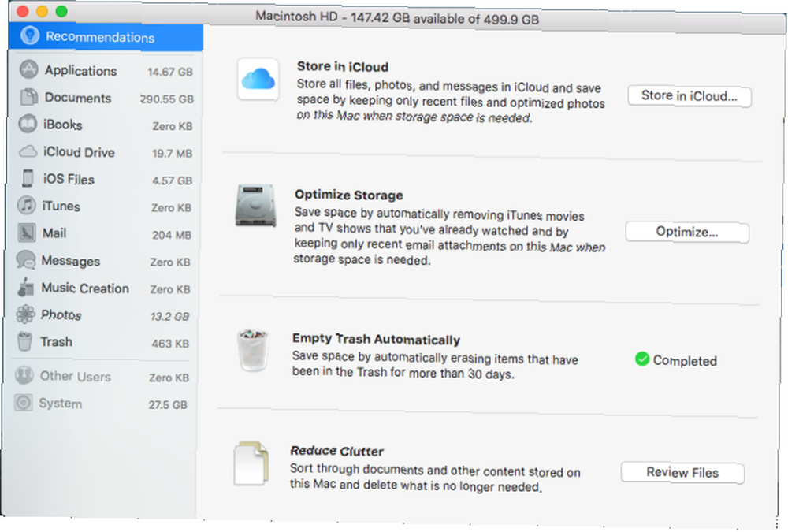The width and height of the screenshot is (788, 532).
Task: Click the trash can icon for Empty Trash Automatically
Action: click(253, 350)
